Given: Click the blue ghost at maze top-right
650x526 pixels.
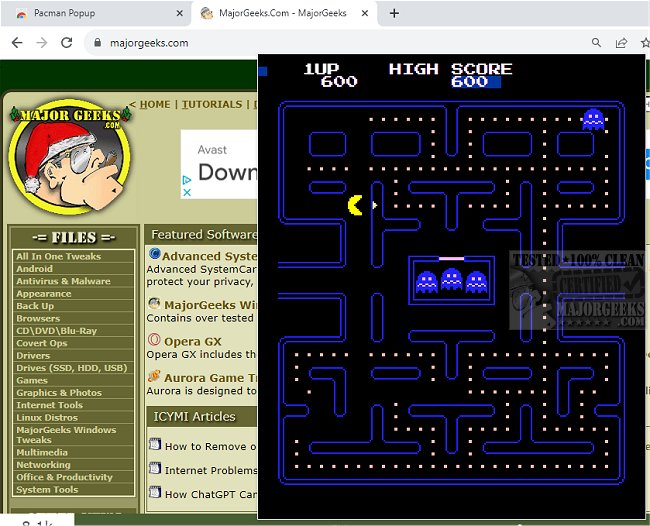Looking at the screenshot, I should [593, 119].
